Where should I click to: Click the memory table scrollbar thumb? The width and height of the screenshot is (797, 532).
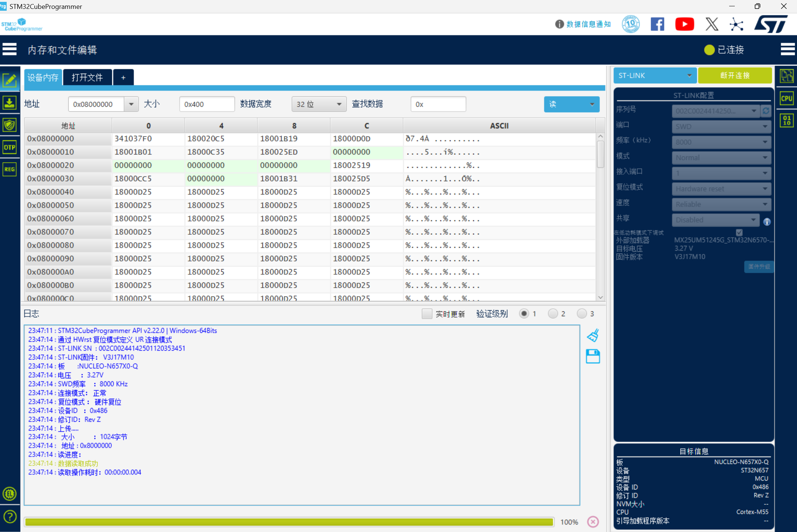coord(601,154)
